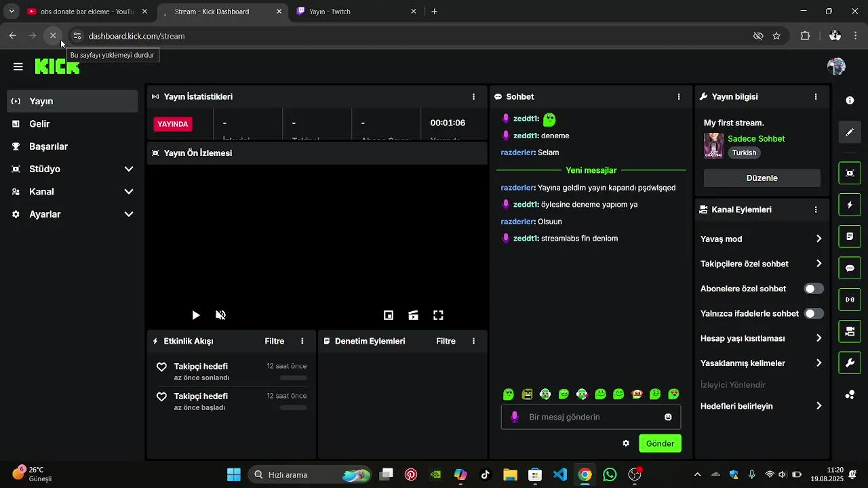Unmute the stream preview audio
Screen dimensions: 868x488
pos(220,315)
